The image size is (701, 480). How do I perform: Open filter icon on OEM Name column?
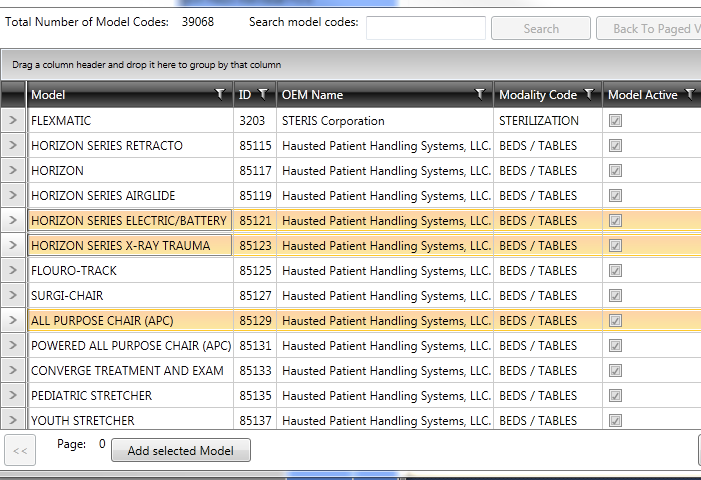(480, 95)
